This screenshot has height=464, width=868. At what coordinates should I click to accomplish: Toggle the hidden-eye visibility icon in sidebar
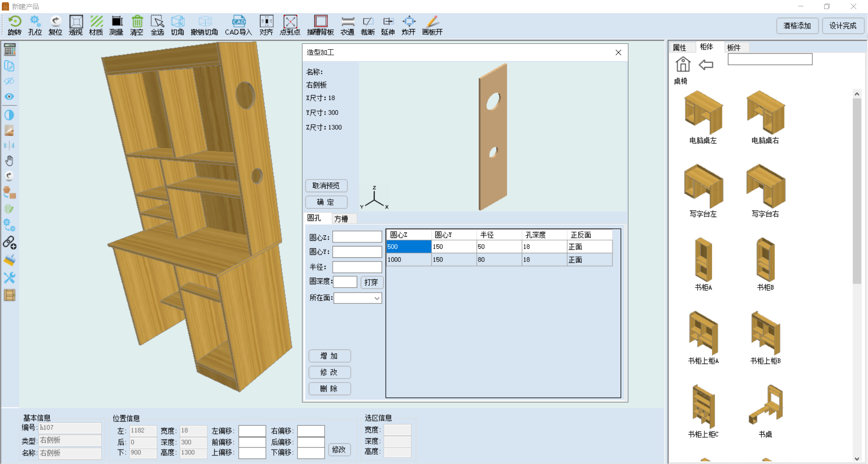[9, 81]
